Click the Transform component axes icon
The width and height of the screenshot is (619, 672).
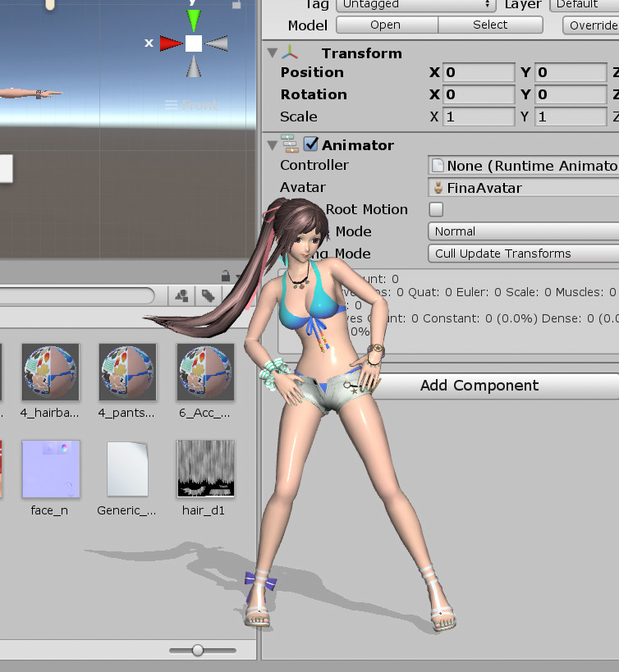[290, 53]
